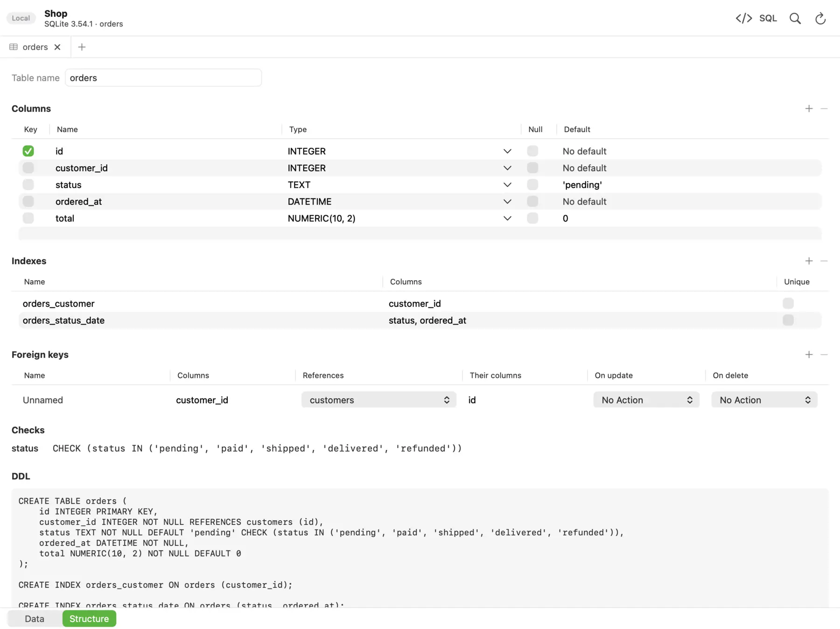Screen dimensions: 840x629
Task: Refresh the table structure
Action: coord(820,18)
